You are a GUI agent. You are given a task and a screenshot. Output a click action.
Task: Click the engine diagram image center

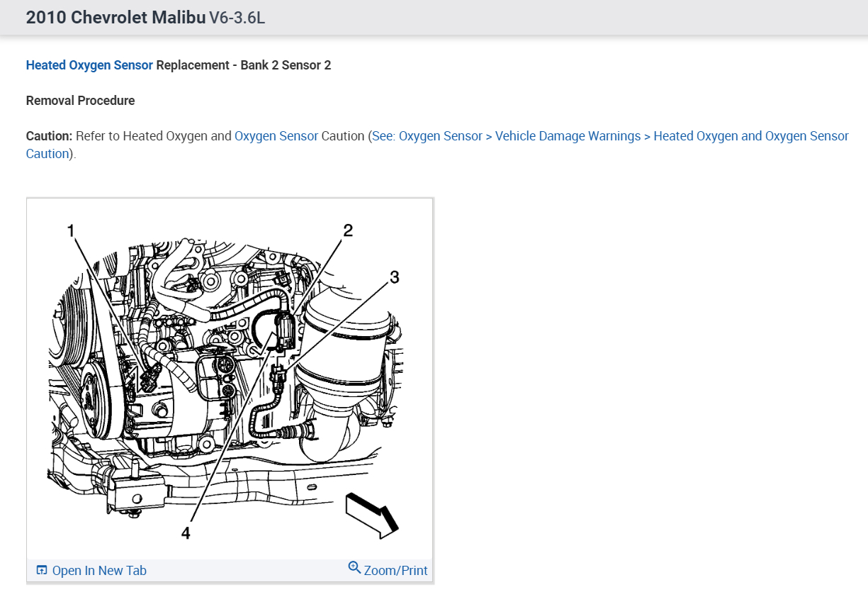pos(230,379)
